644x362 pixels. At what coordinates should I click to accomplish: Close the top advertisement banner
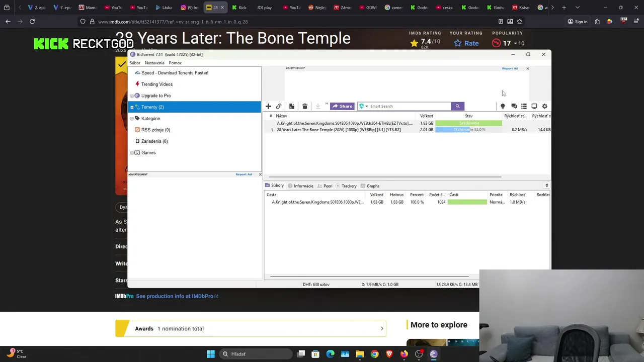527,68
